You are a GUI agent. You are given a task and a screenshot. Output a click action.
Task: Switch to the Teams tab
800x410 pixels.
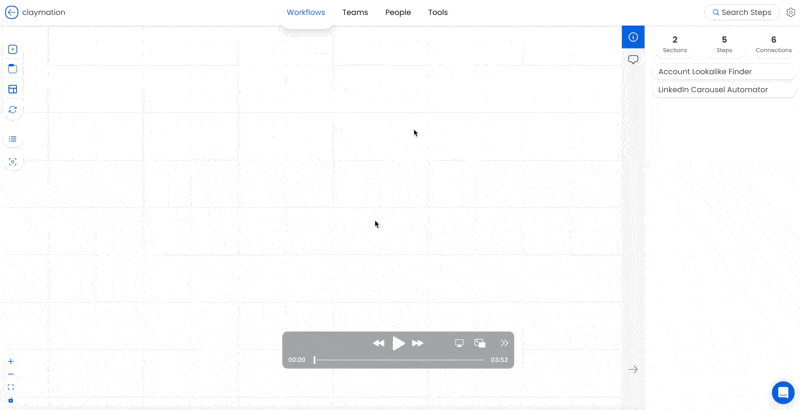coord(355,12)
